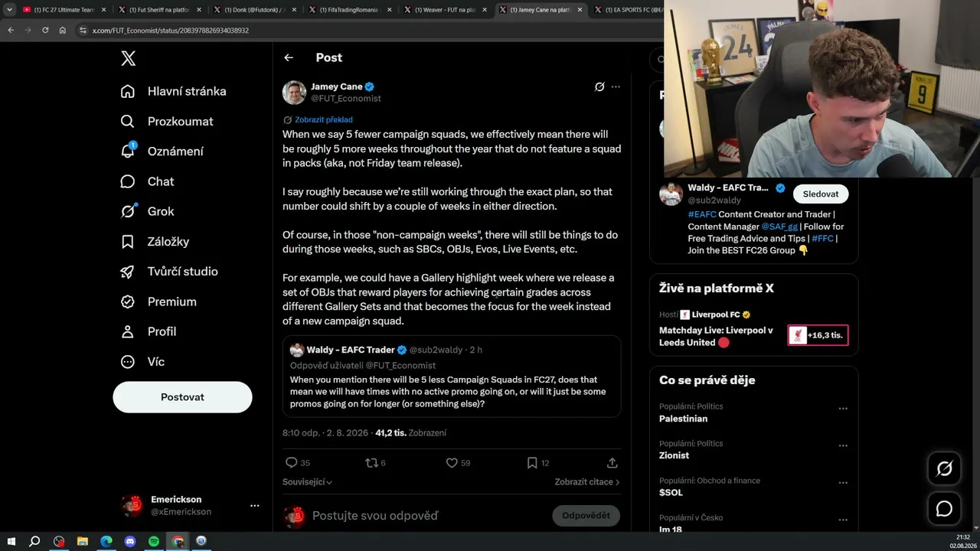Open more options for the Palestinian trend
Viewport: 980px width, 551px height.
coord(843,409)
